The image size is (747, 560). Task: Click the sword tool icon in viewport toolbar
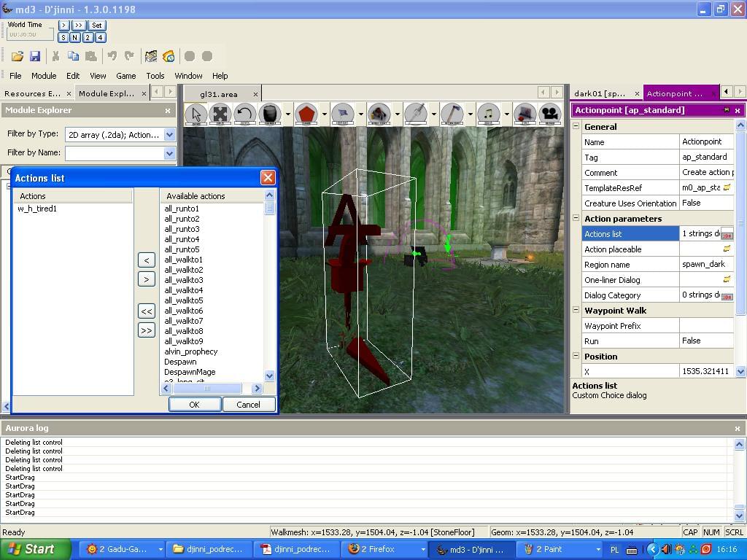point(415,114)
